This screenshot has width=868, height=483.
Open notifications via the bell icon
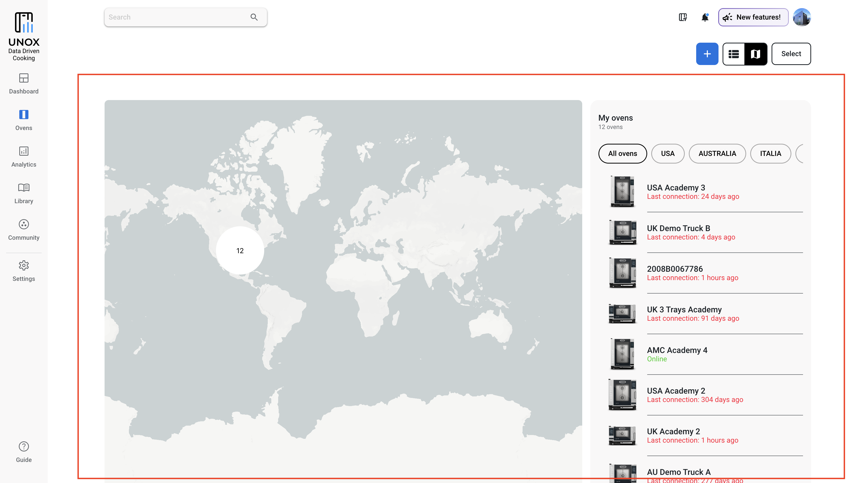(704, 17)
